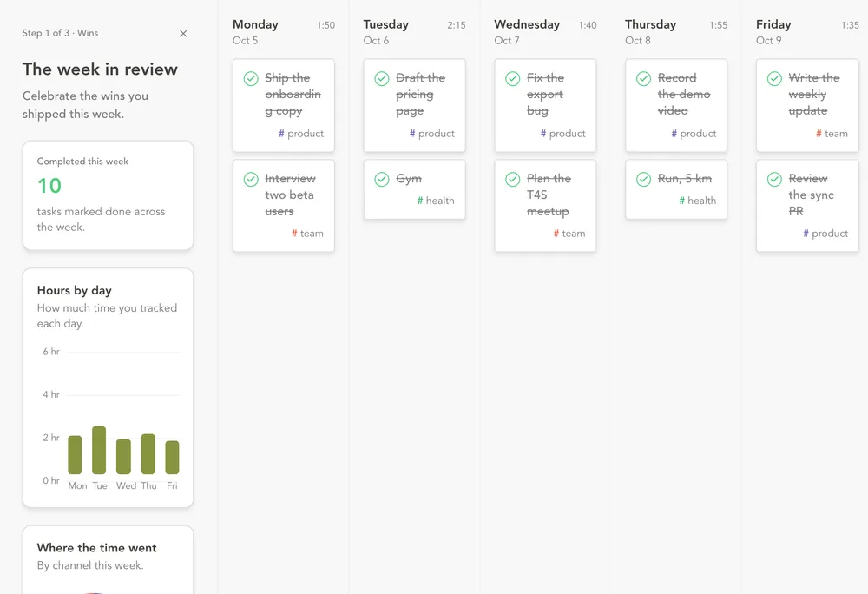Uncheck the Plan the T4S meetup task
Screen dimensions: 868x594
513,180
